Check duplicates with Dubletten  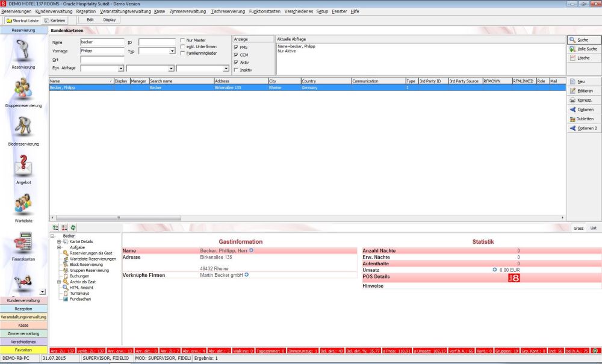(584, 119)
